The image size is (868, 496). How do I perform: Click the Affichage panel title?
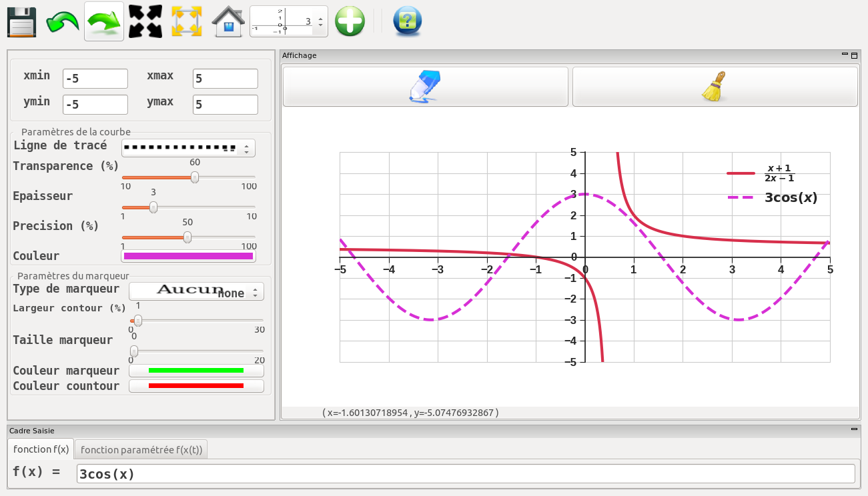[x=300, y=55]
